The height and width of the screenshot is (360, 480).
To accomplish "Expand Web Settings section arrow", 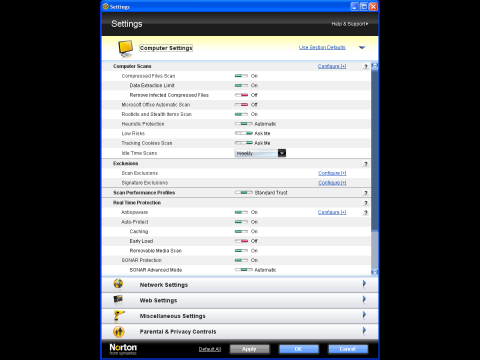I will (x=364, y=299).
